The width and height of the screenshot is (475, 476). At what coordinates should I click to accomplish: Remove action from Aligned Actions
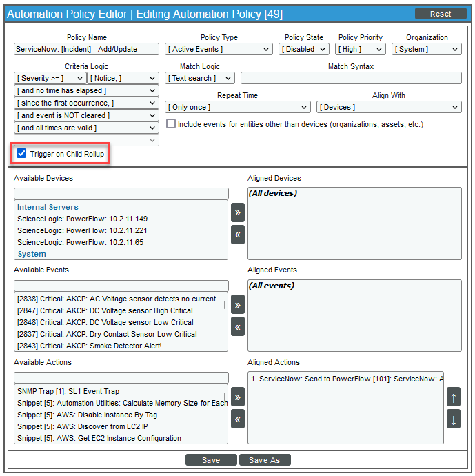[238, 419]
